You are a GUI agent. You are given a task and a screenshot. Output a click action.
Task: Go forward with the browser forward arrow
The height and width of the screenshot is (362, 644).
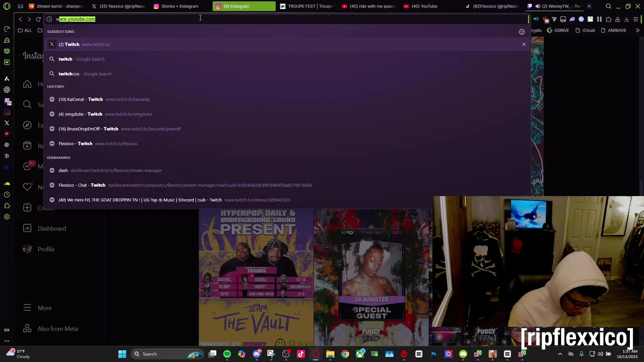(29, 19)
